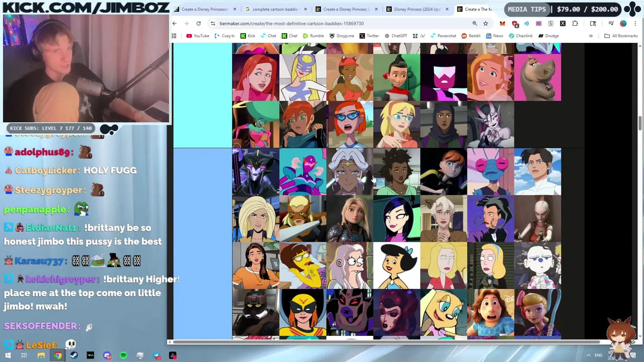Switch to Chrome in the taskbar
This screenshot has height=362, width=644.
[x=58, y=355]
